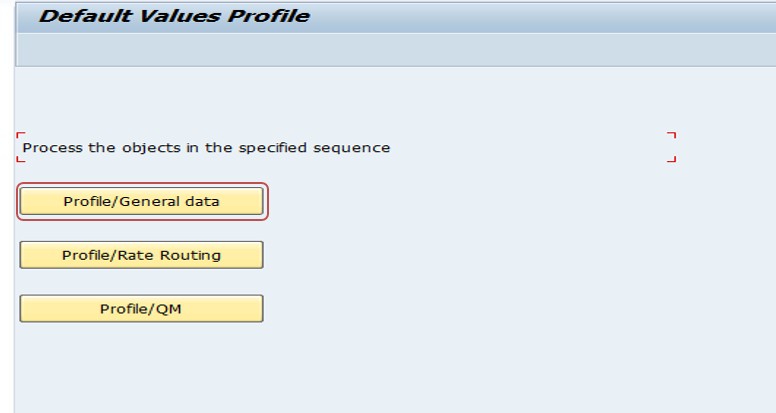The height and width of the screenshot is (413, 776).
Task: Open the Profile/General data button
Action: [x=142, y=201]
